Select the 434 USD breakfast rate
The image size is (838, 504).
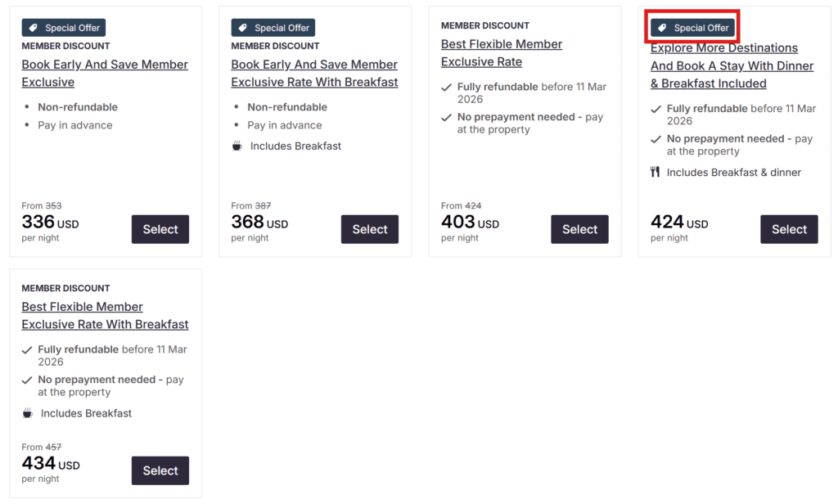[160, 470]
